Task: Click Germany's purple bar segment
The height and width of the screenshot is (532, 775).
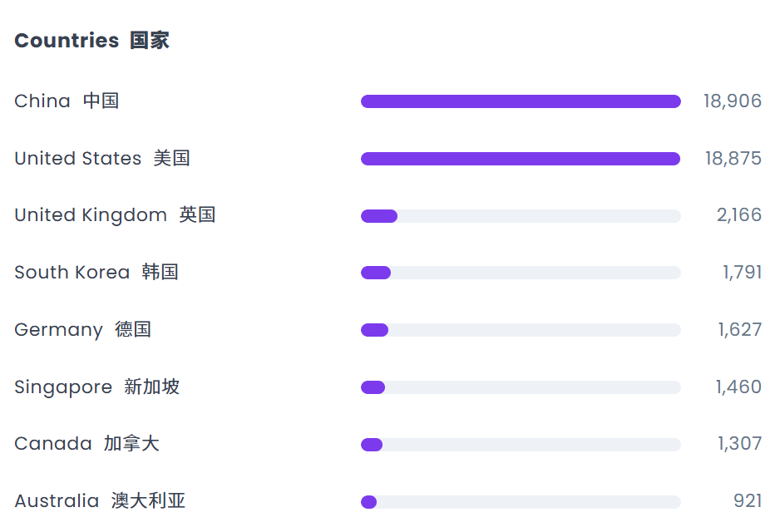Action: click(375, 330)
